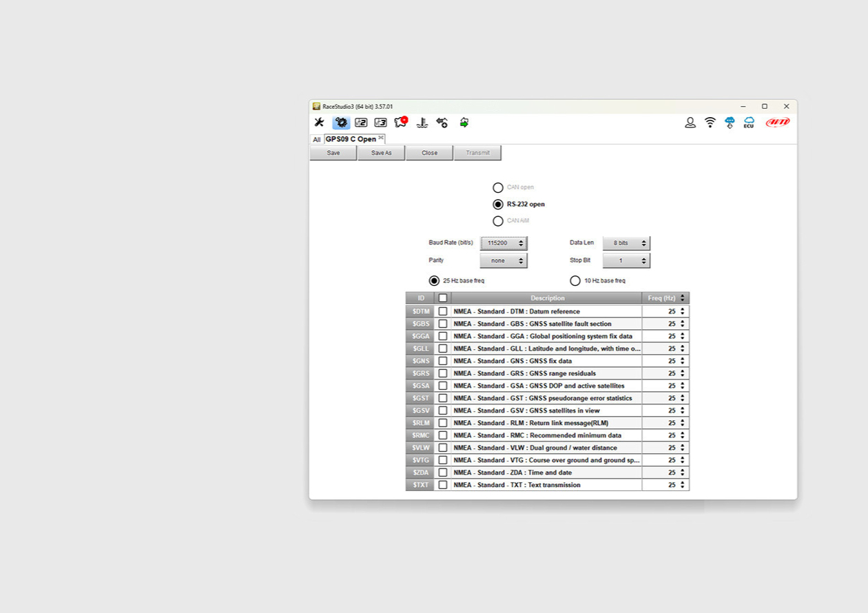Open the Stop Bit dropdown

(626, 260)
